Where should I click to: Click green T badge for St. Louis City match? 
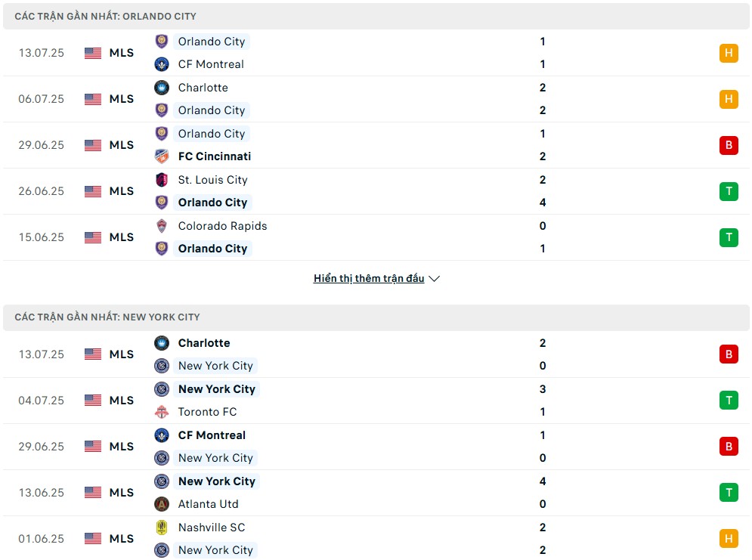pyautogui.click(x=729, y=191)
